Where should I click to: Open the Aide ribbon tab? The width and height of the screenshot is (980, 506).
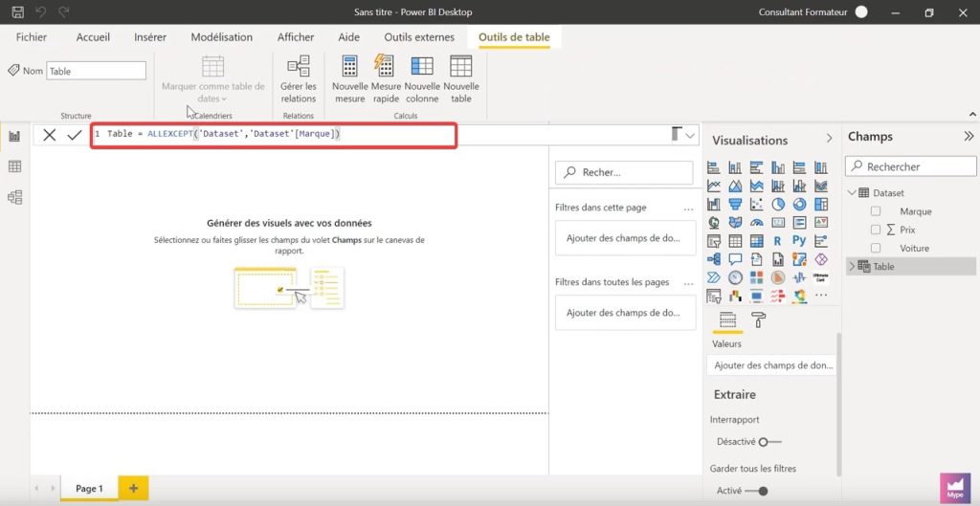click(x=348, y=37)
